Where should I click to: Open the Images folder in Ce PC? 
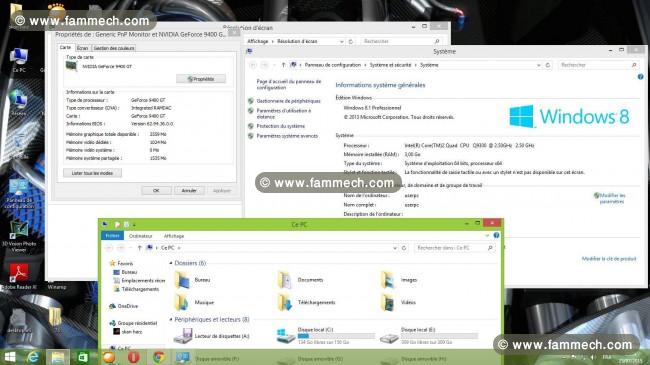tap(399, 280)
